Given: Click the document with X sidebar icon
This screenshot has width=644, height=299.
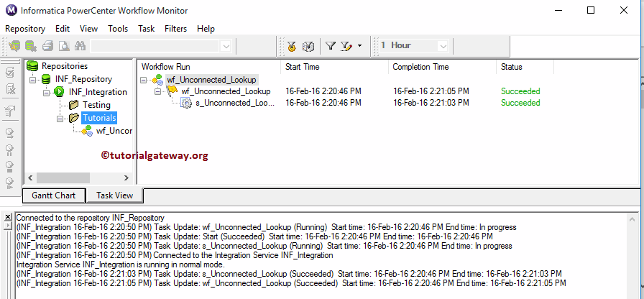Looking at the screenshot, I should [10, 88].
